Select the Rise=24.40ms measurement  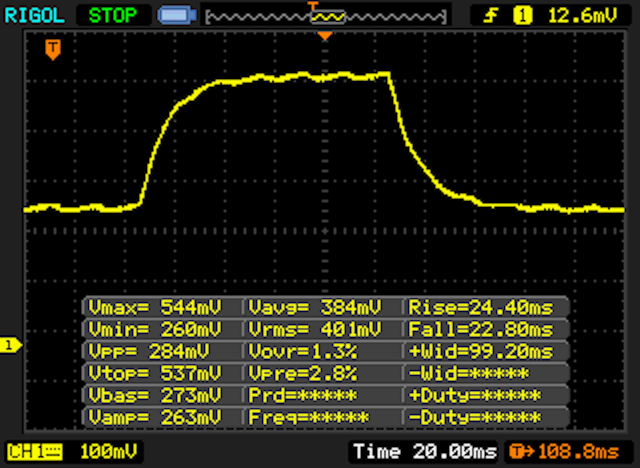[481, 307]
